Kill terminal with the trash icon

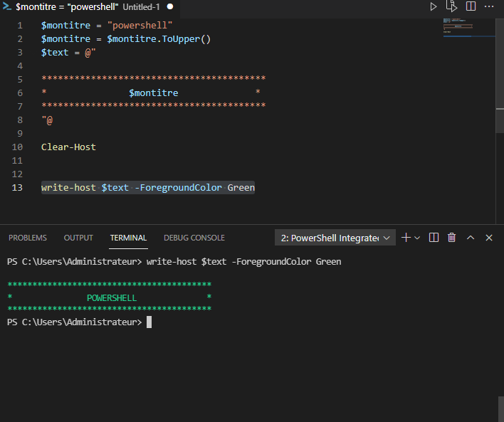(x=451, y=238)
